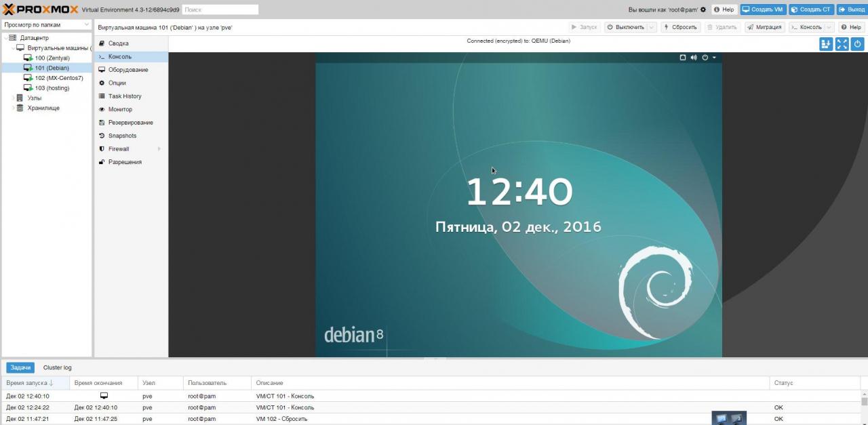Expand the Хранилище tree node
The width and height of the screenshot is (868, 425).
(13, 108)
